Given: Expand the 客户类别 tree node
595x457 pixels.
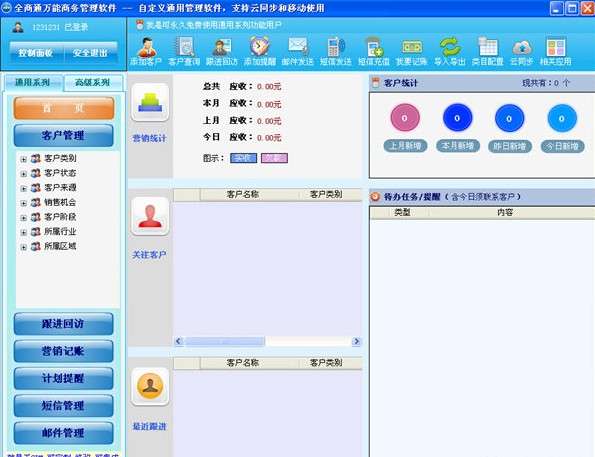Looking at the screenshot, I should [24, 159].
